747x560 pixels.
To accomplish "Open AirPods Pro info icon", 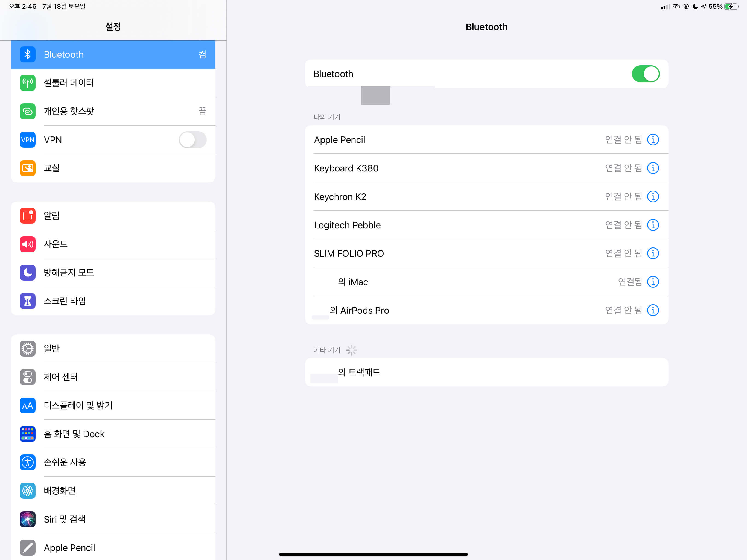I will point(652,310).
